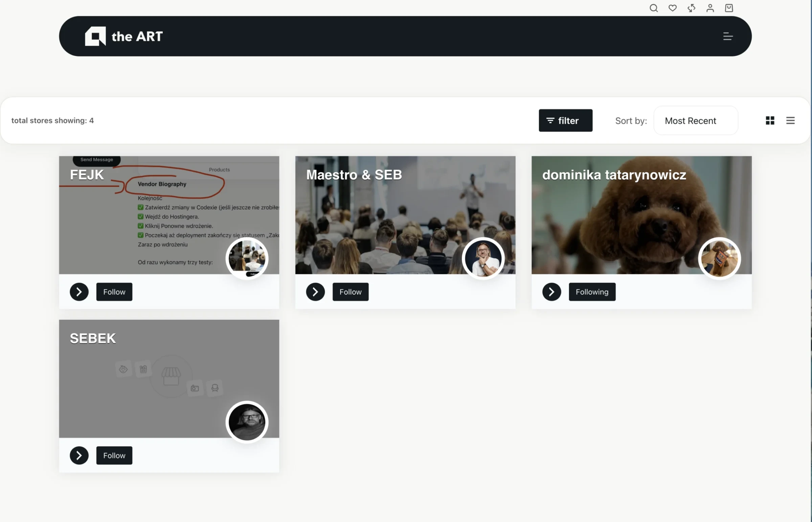
Task: Open Maestro & SEB avatar photo
Action: click(x=483, y=259)
